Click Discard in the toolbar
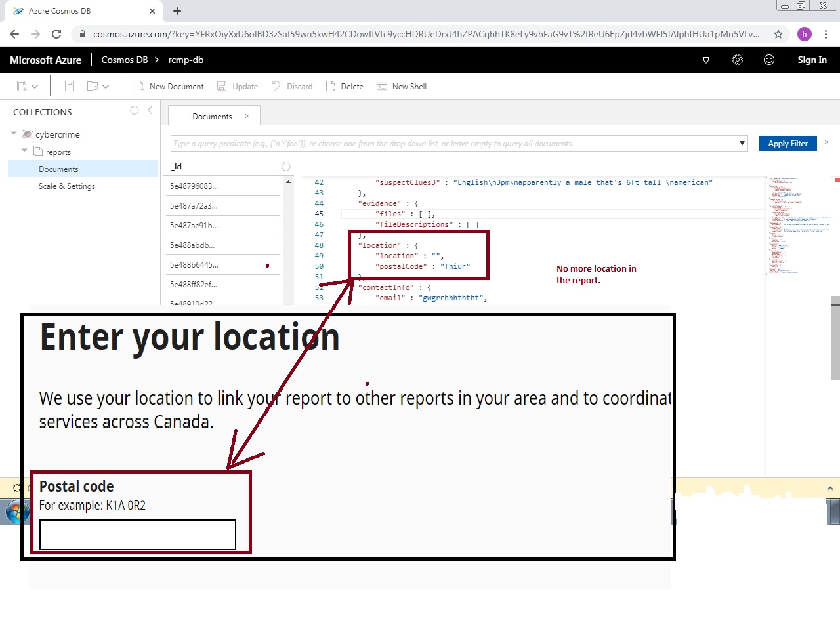Screen dimensions: 840x627 292,86
